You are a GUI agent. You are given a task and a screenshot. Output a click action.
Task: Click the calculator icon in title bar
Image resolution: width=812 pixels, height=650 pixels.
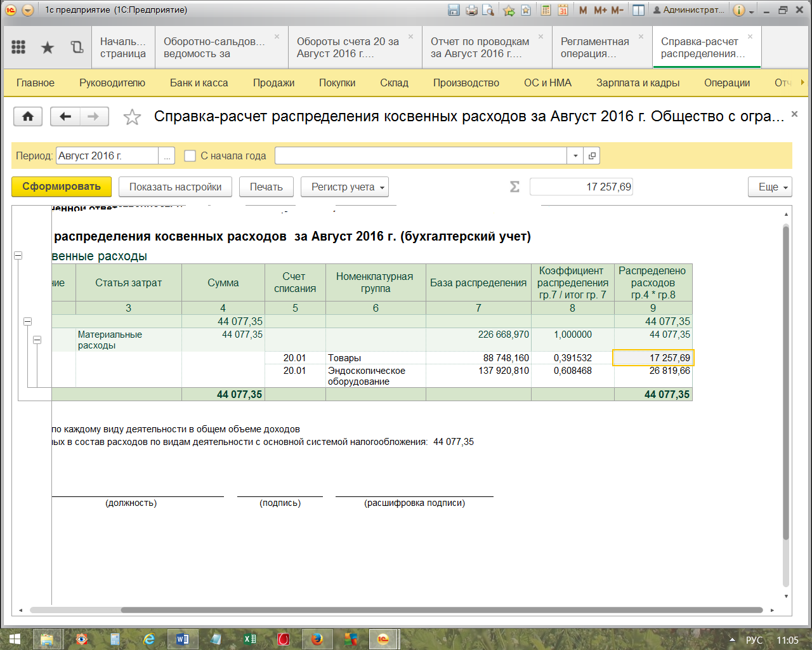click(x=546, y=10)
